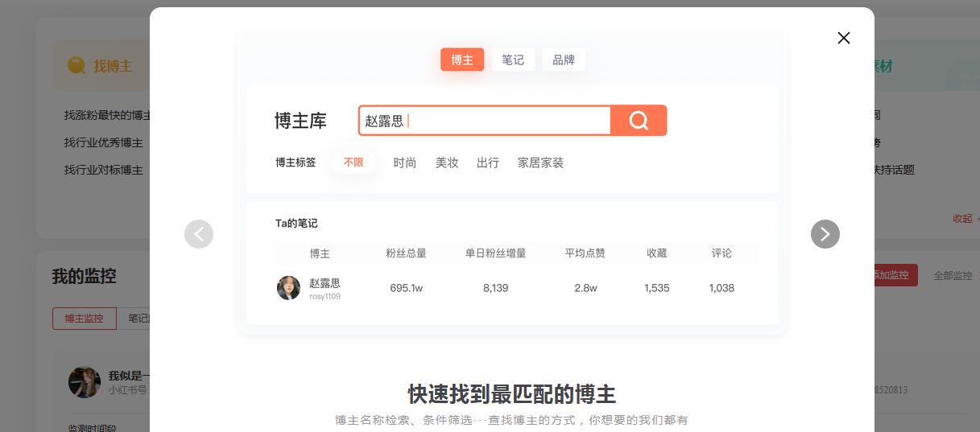Click the search box containing 赵露思
The image size is (980, 432).
[485, 121]
